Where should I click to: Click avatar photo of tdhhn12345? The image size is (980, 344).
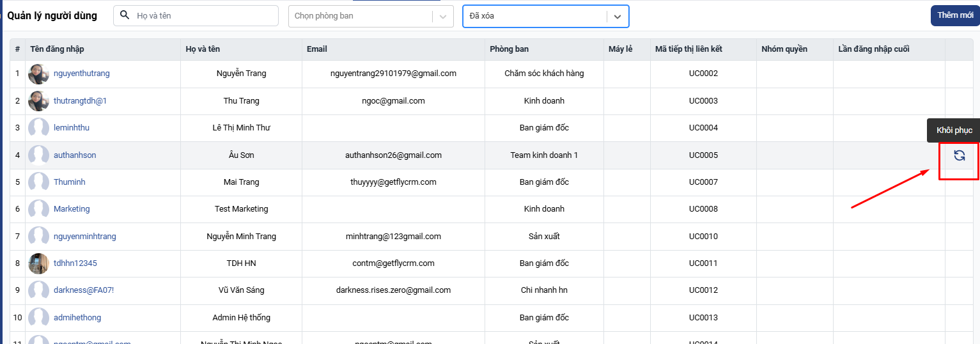38,263
